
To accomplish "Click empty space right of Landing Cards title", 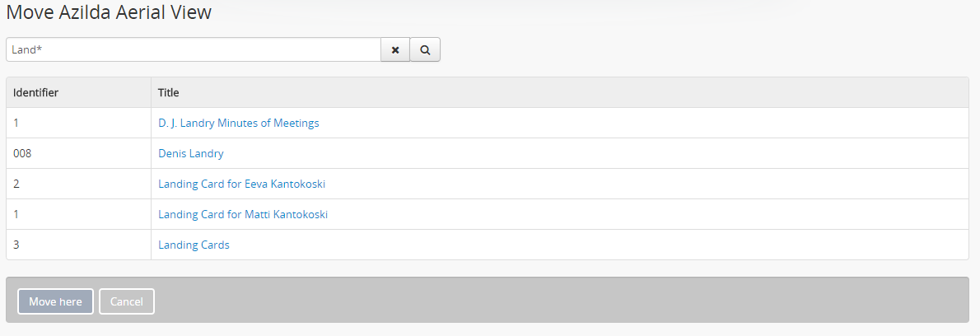I will tap(576, 245).
